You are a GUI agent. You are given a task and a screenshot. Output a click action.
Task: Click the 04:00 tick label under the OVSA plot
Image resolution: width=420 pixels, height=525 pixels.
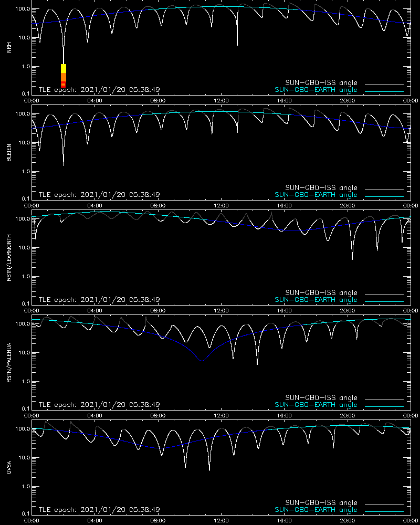click(x=94, y=520)
